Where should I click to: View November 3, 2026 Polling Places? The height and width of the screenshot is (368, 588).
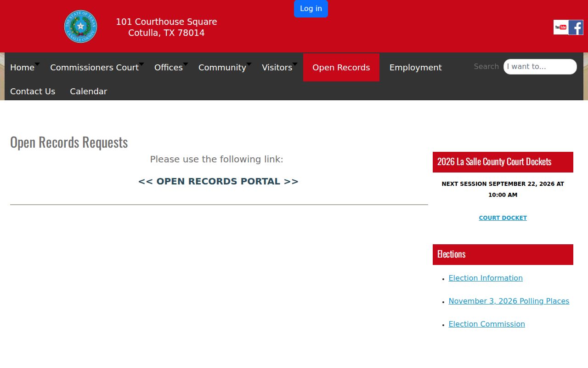tap(509, 301)
